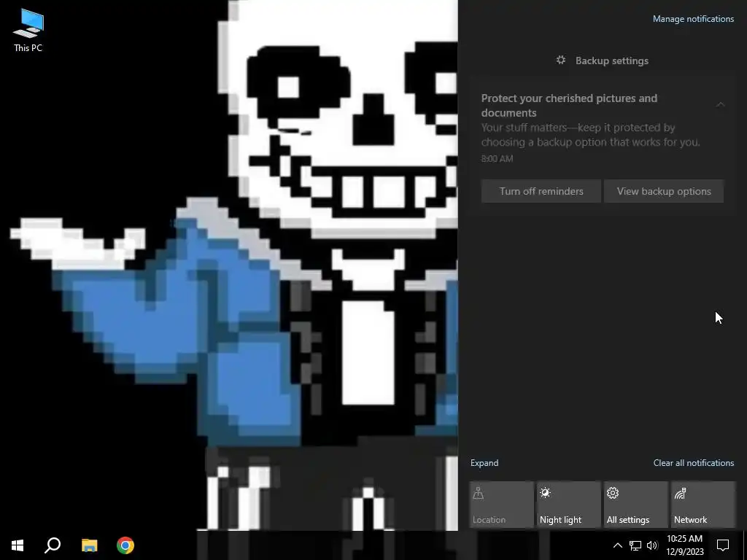Click the Backup settings gear icon
The width and height of the screenshot is (747, 560).
tap(561, 60)
